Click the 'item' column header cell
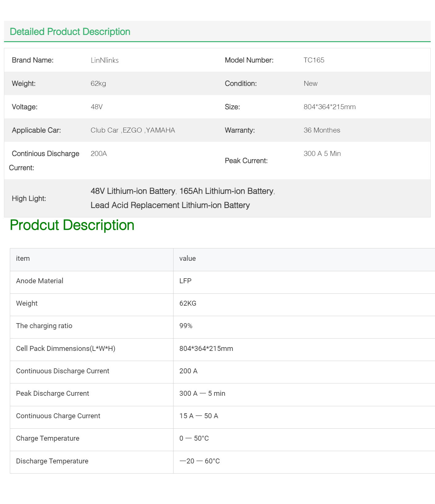 click(x=23, y=259)
